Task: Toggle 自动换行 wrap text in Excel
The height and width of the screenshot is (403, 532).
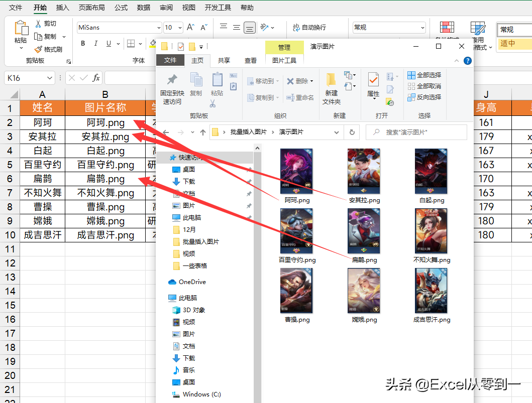Action: pos(309,28)
